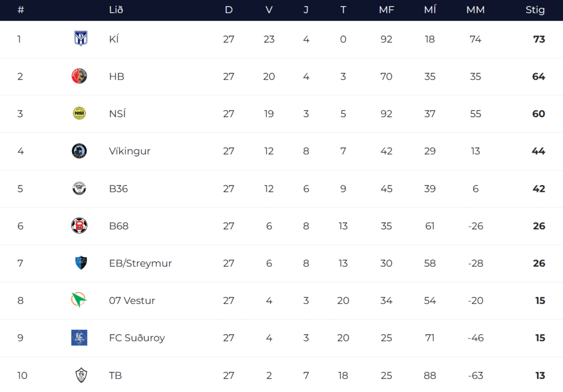Click the KÍ club crest icon
The width and height of the screenshot is (563, 392).
coord(79,38)
